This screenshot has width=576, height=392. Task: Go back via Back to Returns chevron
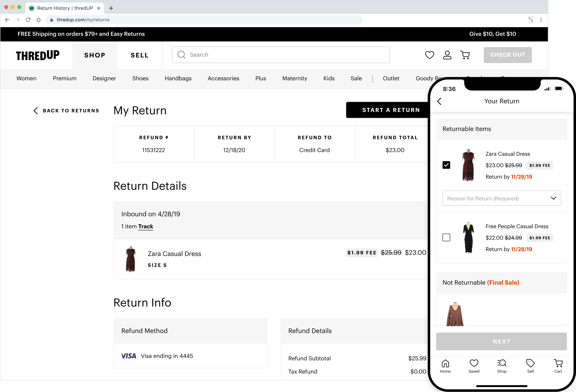[x=36, y=111]
